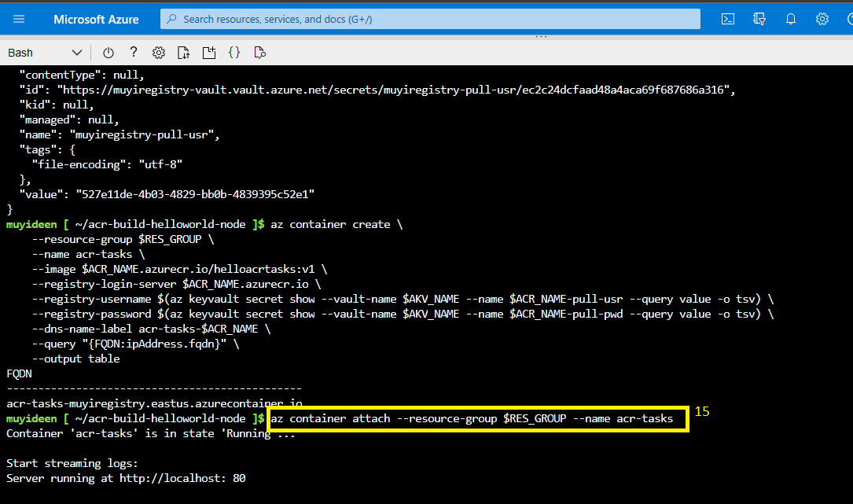Open the web preview icon
853x504 pixels.
tap(260, 53)
